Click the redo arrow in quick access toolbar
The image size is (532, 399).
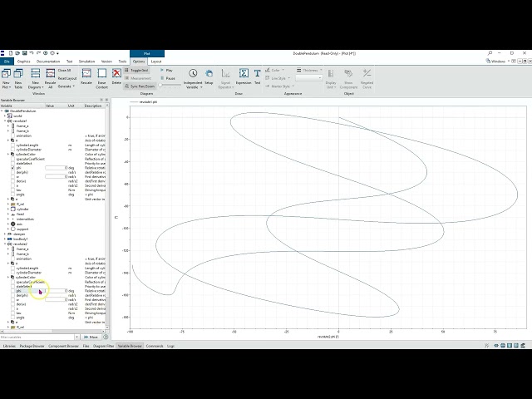tap(38, 53)
